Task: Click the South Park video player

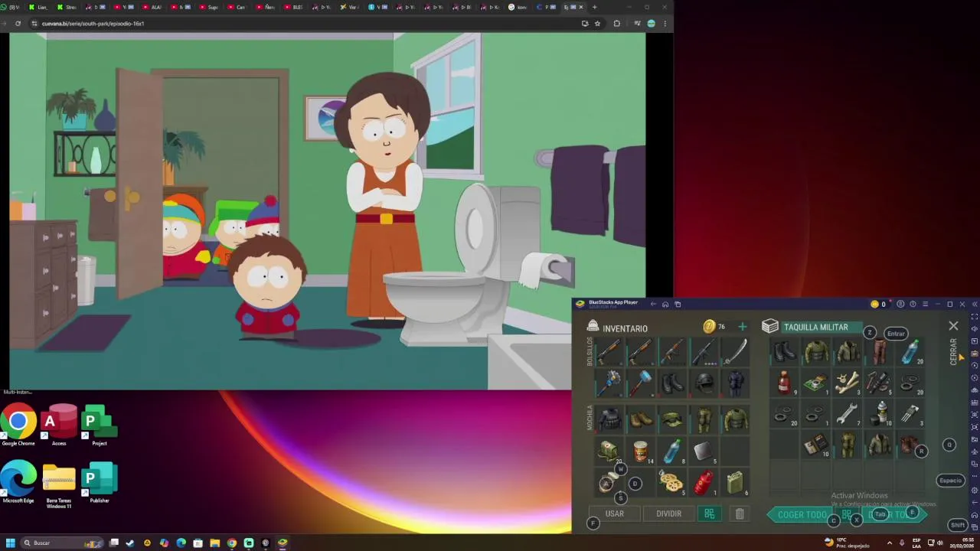Action: (328, 211)
